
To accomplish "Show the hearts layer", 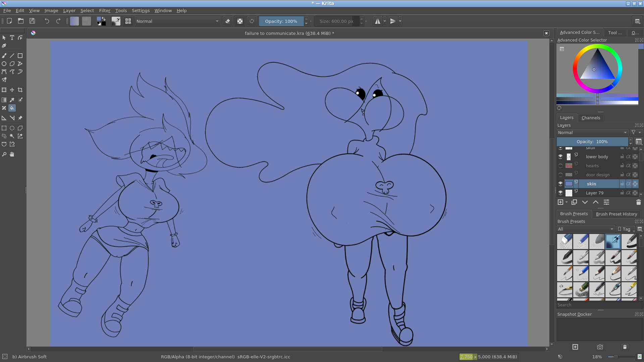I will [x=560, y=166].
